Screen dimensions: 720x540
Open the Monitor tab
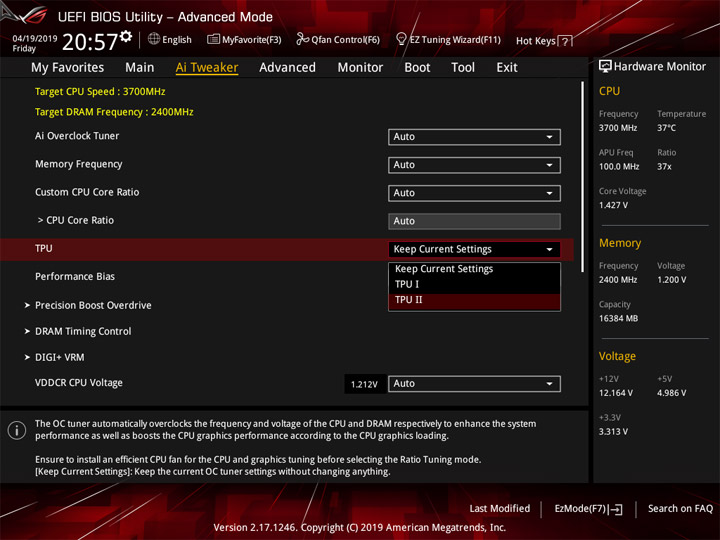[x=360, y=68]
